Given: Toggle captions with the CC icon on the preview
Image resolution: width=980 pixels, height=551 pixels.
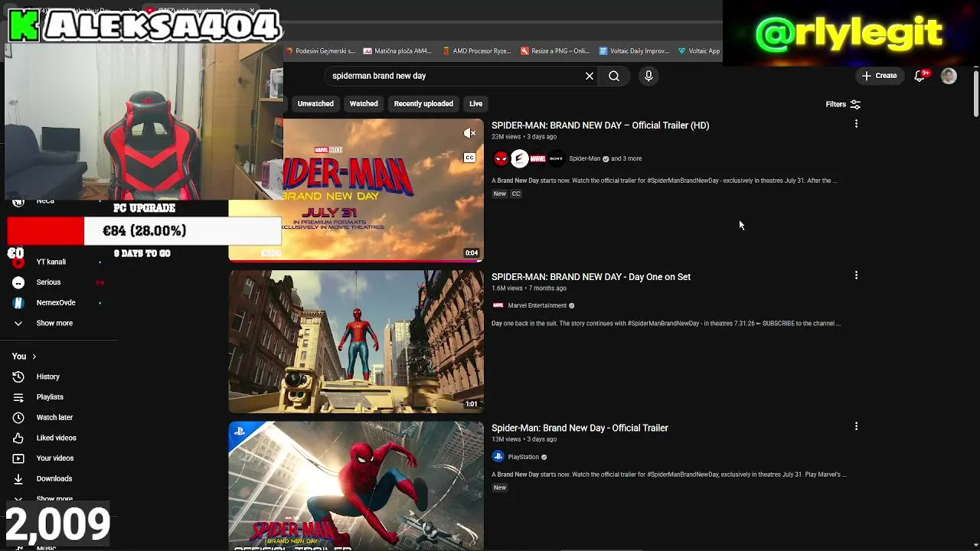Looking at the screenshot, I should (469, 158).
